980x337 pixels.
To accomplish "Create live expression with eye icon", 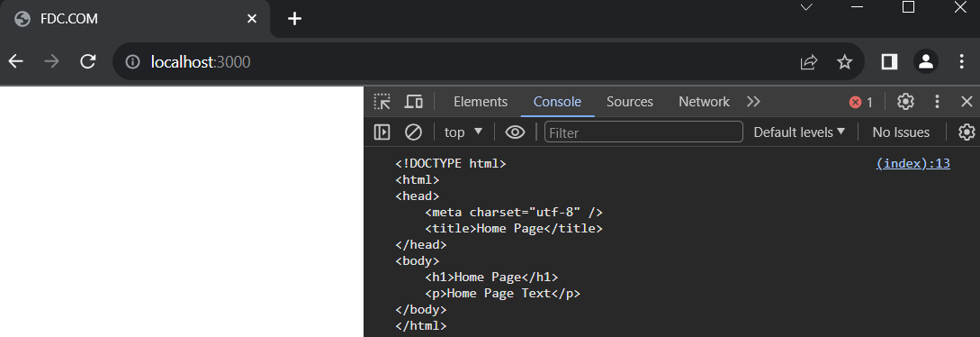I will 515,132.
